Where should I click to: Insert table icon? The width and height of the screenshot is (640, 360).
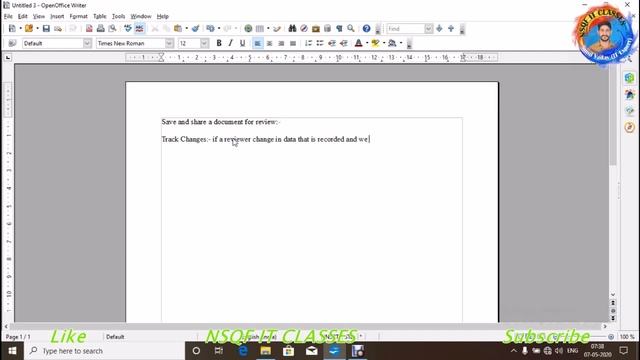pos(260,29)
